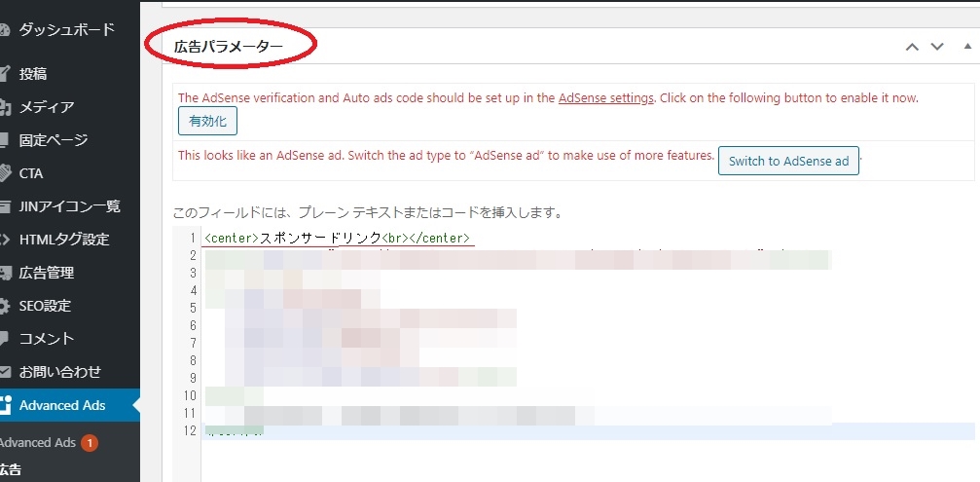Click the comment bubble icon beside コメント
Image resolution: width=980 pixels, height=482 pixels.
[x=5, y=339]
